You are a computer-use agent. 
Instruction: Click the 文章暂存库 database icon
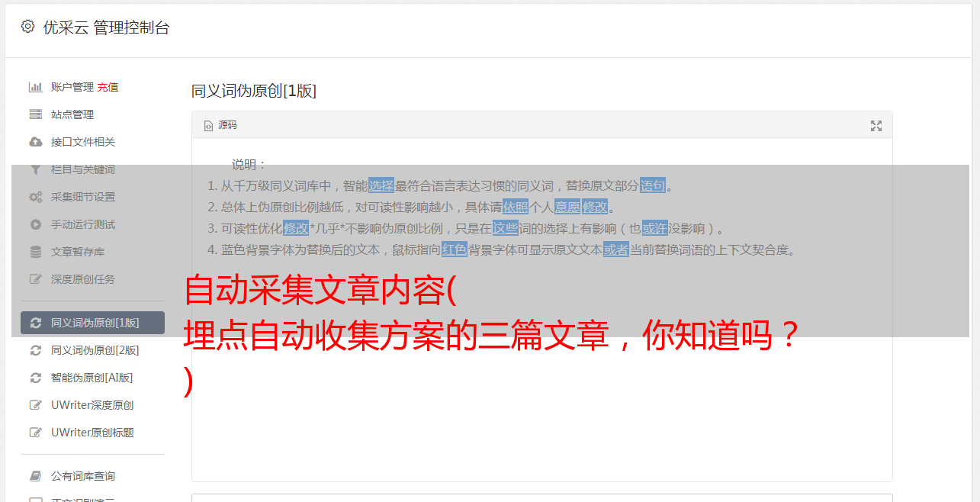click(35, 252)
